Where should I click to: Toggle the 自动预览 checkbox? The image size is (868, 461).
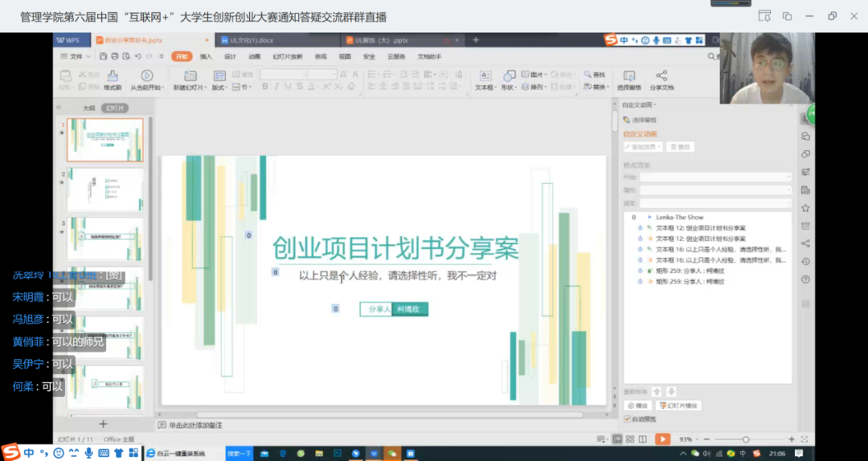point(628,418)
